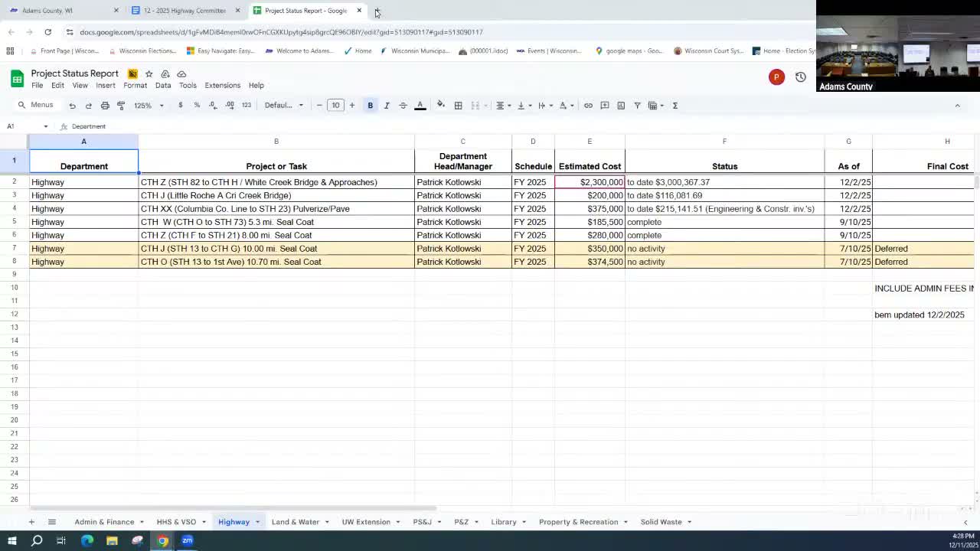Open the horizontal align dropdown
The height and width of the screenshot is (551, 980).
coord(502,106)
